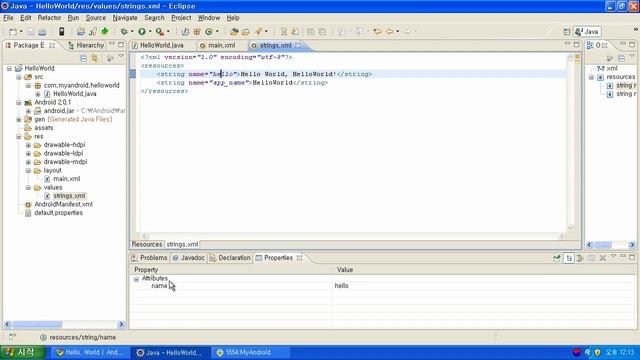Open the Source menu
The height and width of the screenshot is (360, 640).
(96, 18)
